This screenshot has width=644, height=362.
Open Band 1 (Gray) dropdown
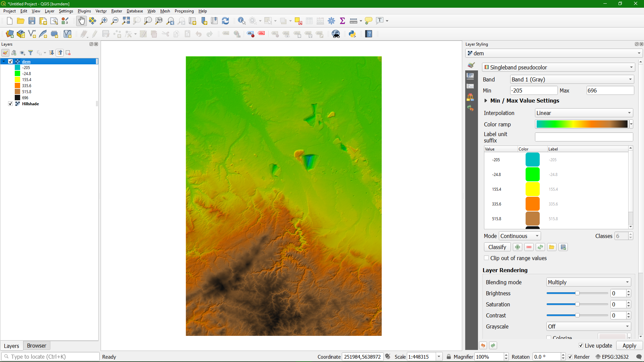(x=572, y=79)
